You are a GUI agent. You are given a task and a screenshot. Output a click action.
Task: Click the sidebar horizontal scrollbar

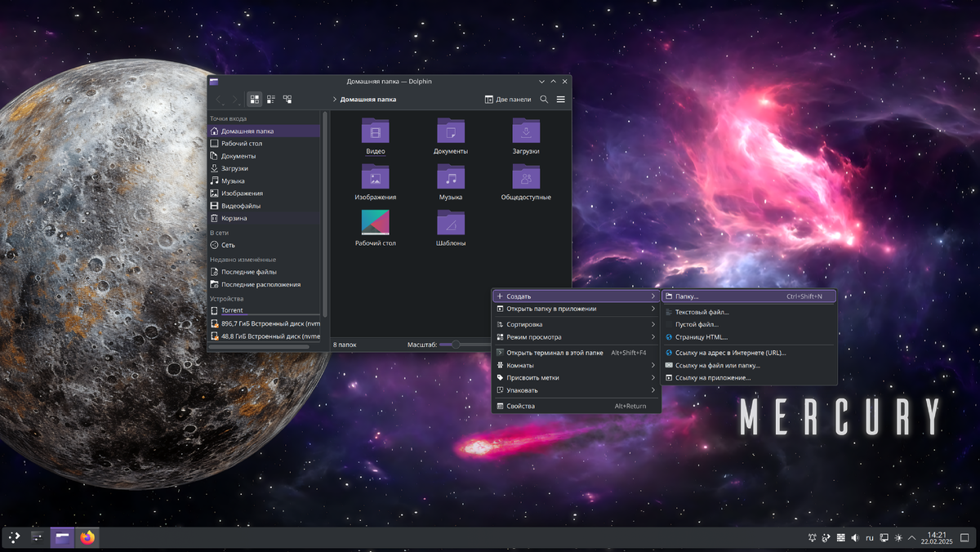tap(259, 347)
